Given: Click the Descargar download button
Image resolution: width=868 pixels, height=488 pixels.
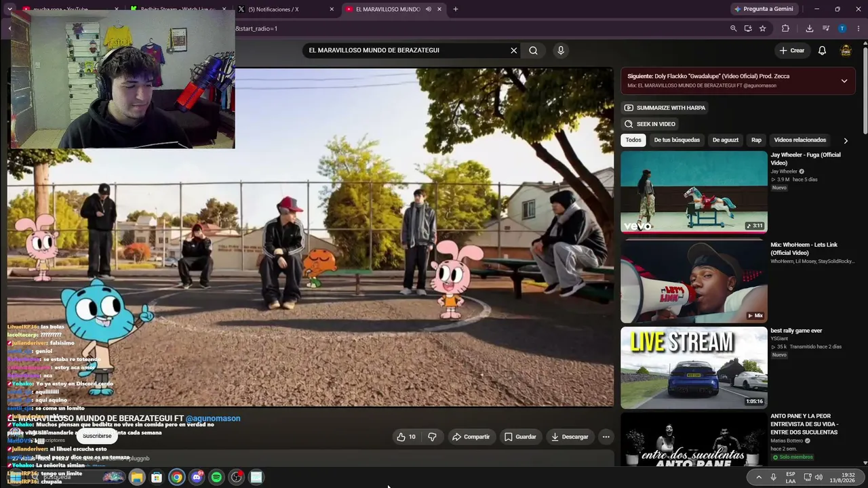Looking at the screenshot, I should click(570, 437).
